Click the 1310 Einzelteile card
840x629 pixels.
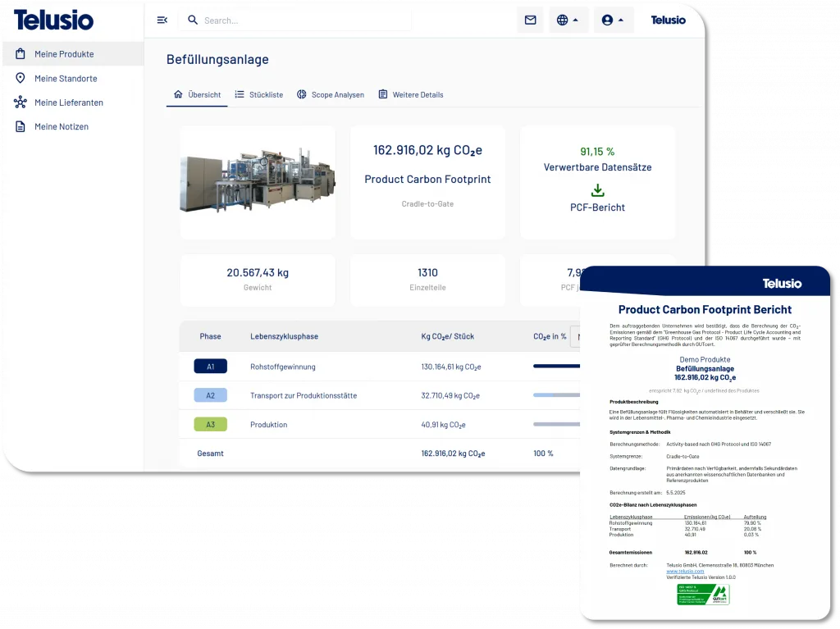coord(427,280)
